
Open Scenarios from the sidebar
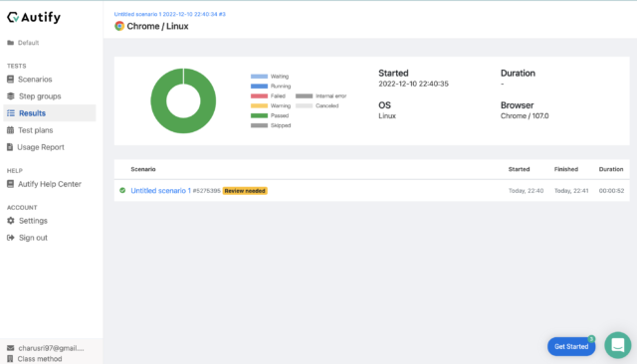click(35, 80)
